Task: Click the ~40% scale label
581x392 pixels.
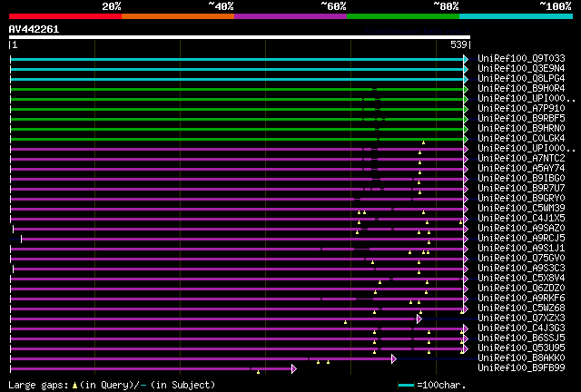Action: [x=221, y=6]
